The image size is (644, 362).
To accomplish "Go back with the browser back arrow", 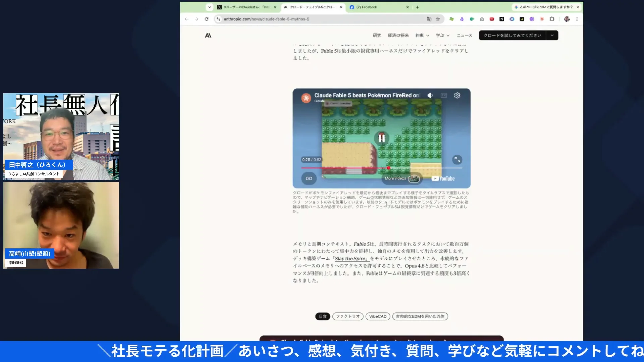I will [x=186, y=19].
